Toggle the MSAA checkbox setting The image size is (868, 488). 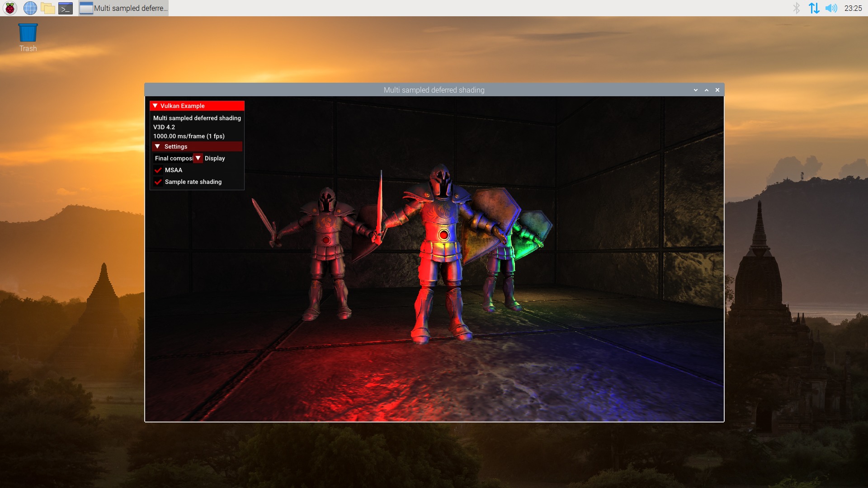157,170
